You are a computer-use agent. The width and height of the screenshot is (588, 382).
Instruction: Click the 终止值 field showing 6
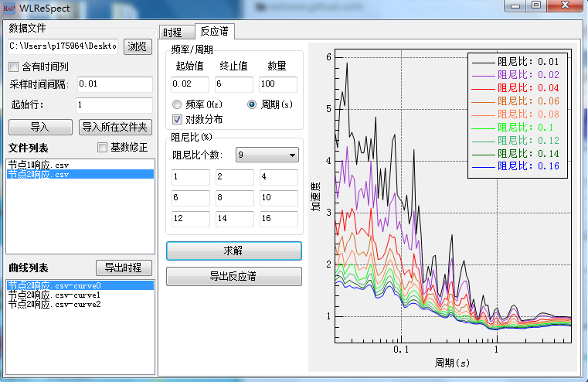234,84
